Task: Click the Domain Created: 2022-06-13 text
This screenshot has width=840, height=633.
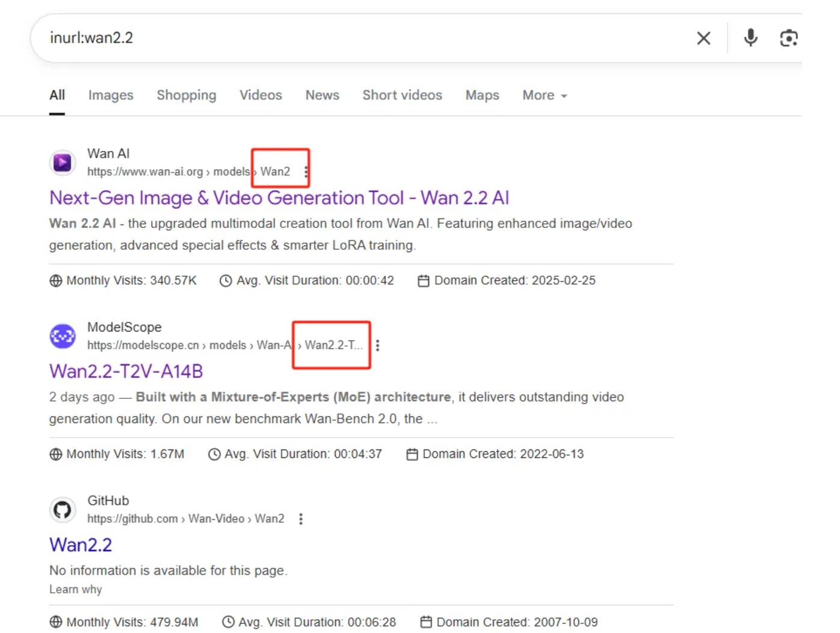Action: coord(503,454)
